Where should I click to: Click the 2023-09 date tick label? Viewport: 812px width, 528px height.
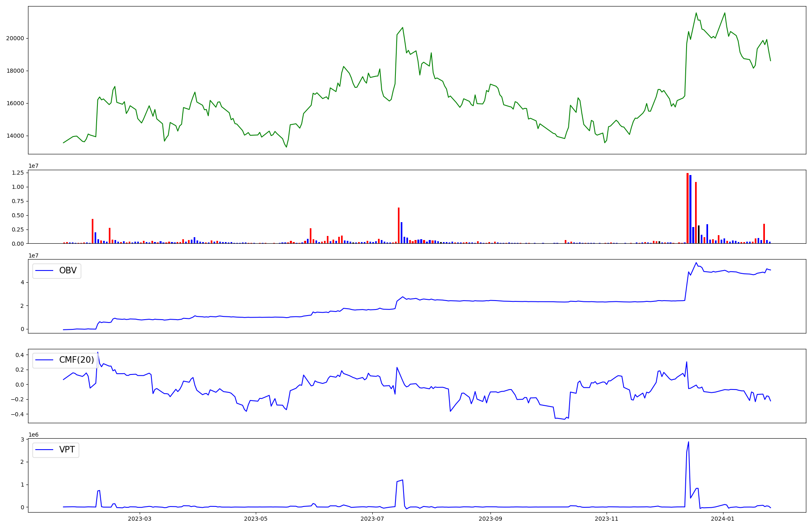pos(490,519)
